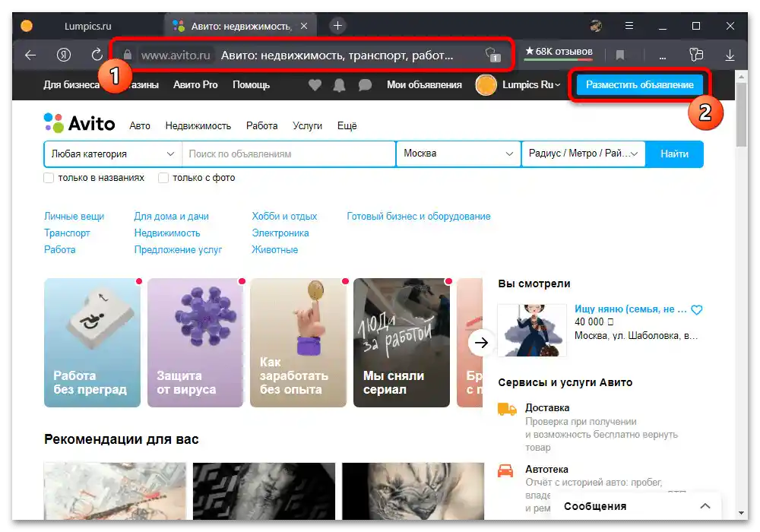Open the Yandex home icon
The image size is (760, 532).
click(64, 55)
